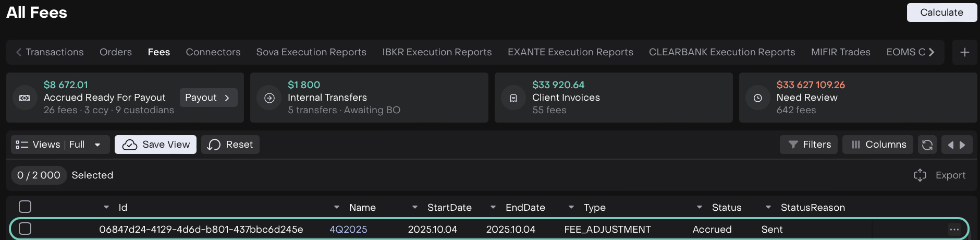
Task: Open the 4Q2025 fee link
Action: coord(348,230)
